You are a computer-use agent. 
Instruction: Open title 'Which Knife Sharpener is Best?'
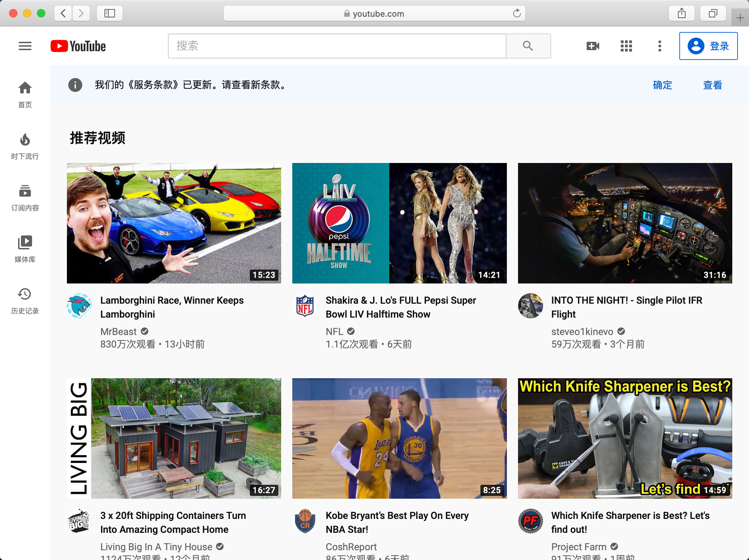tap(630, 522)
